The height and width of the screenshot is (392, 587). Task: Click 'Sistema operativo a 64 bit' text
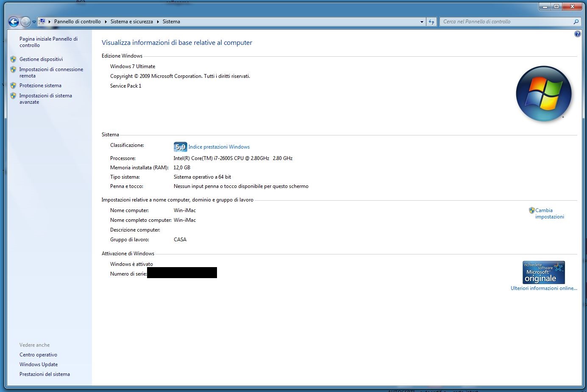[202, 177]
